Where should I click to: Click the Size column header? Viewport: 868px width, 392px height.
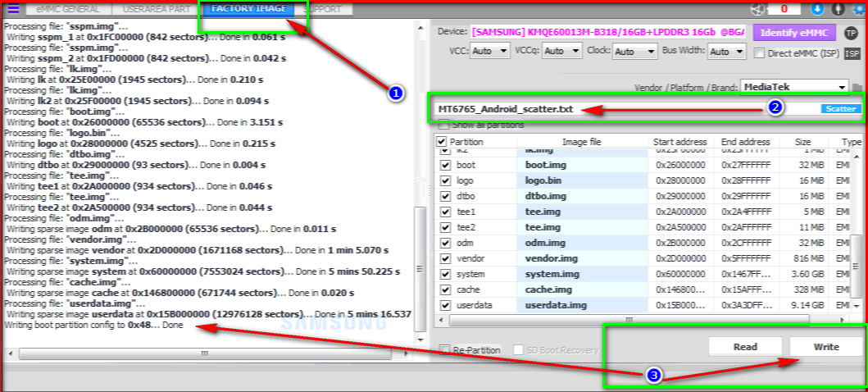click(802, 142)
